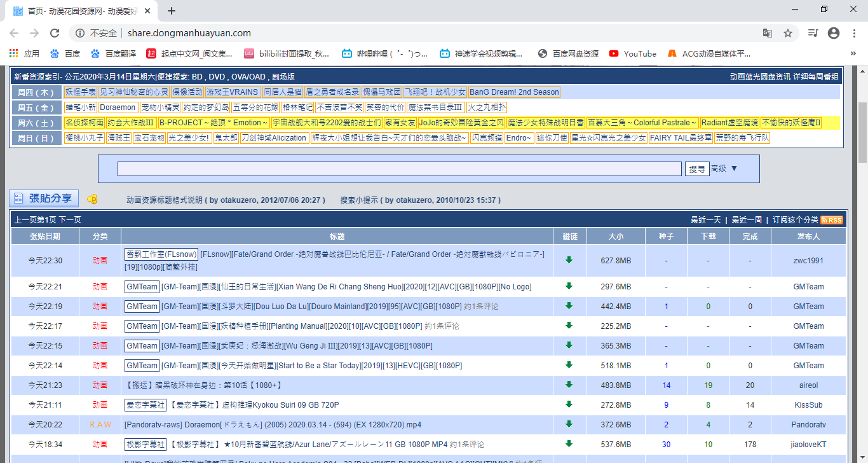This screenshot has height=463, width=868.
Task: Sort the list by the 種子 column header
Action: 666,236
